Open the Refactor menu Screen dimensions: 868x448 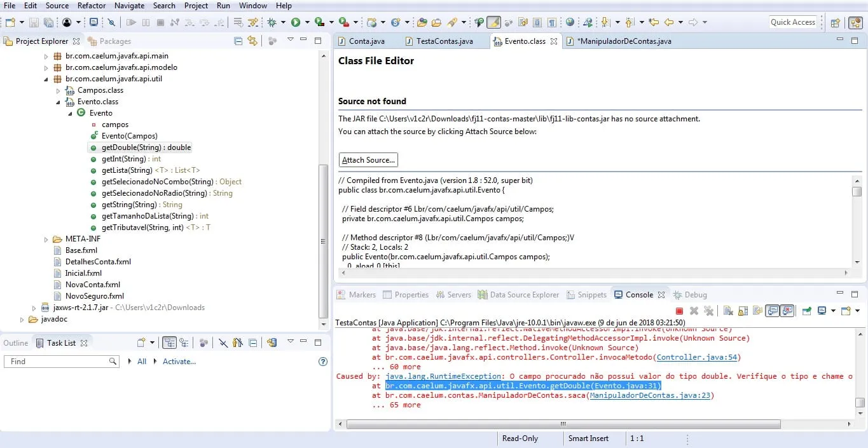92,6
